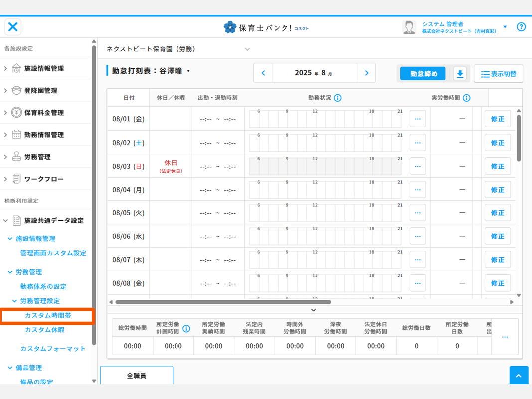Expand the 勤務情報管理 sidebar section

tap(44, 135)
